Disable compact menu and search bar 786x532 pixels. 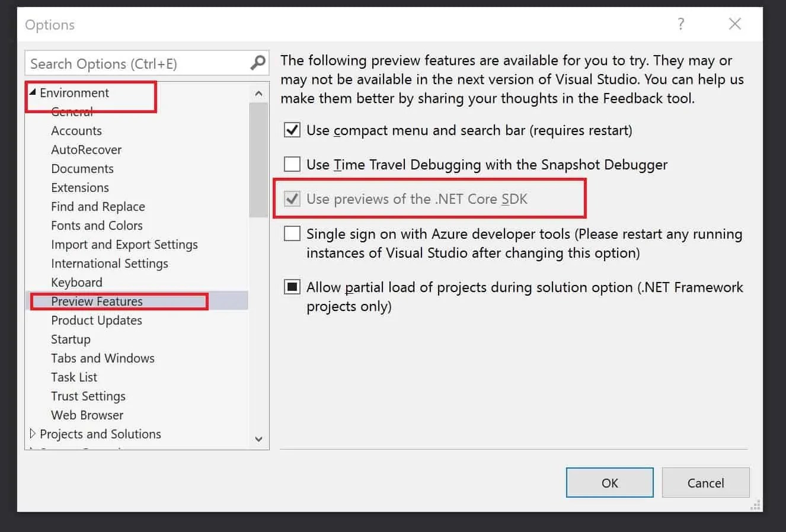coord(292,130)
